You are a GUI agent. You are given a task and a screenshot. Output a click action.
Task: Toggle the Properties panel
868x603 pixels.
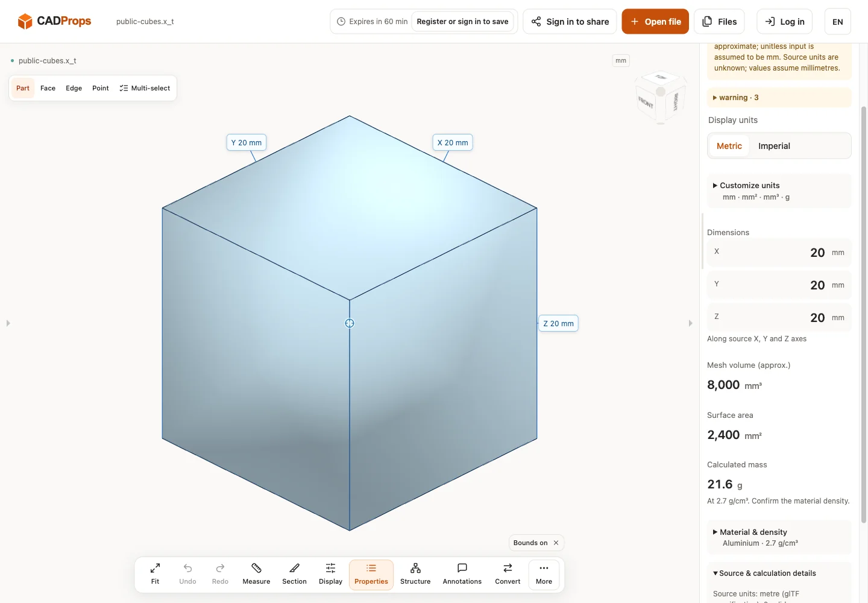click(x=371, y=574)
